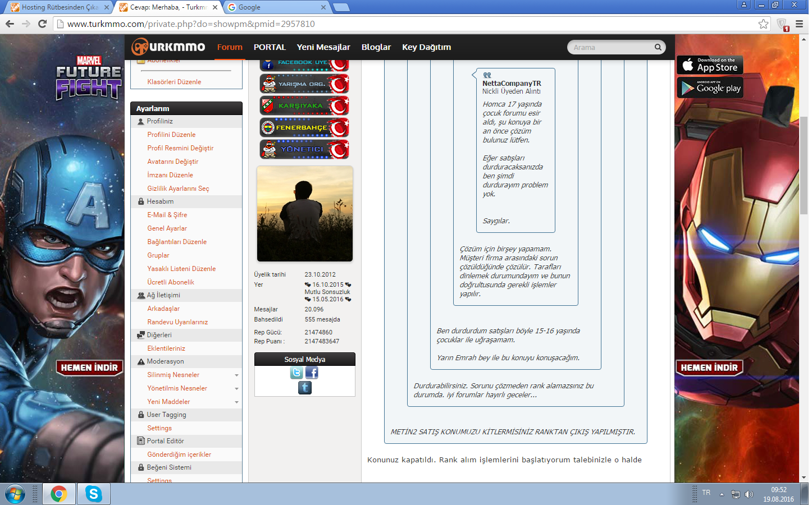Click the Klasörleri Düzenle link
Viewport: 812px width, 505px height.
[x=174, y=82]
